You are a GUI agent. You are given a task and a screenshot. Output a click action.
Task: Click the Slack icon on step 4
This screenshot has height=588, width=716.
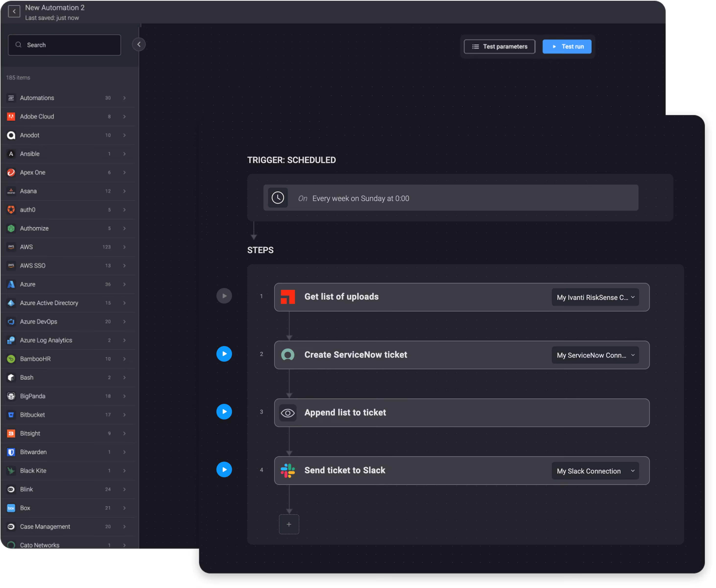point(288,470)
